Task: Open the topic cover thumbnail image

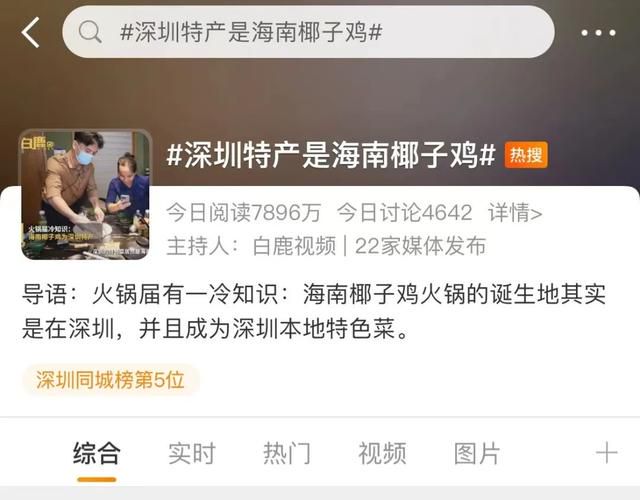Action: coord(85,194)
